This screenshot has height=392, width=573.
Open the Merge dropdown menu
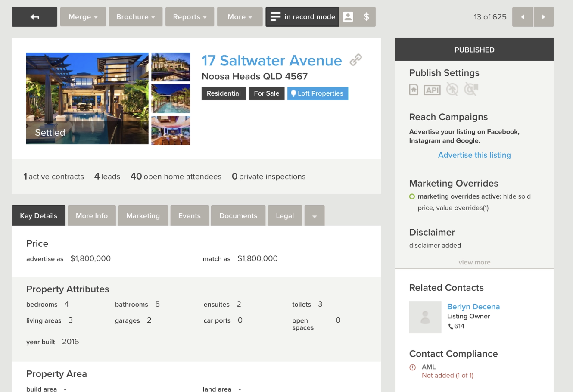(x=83, y=17)
